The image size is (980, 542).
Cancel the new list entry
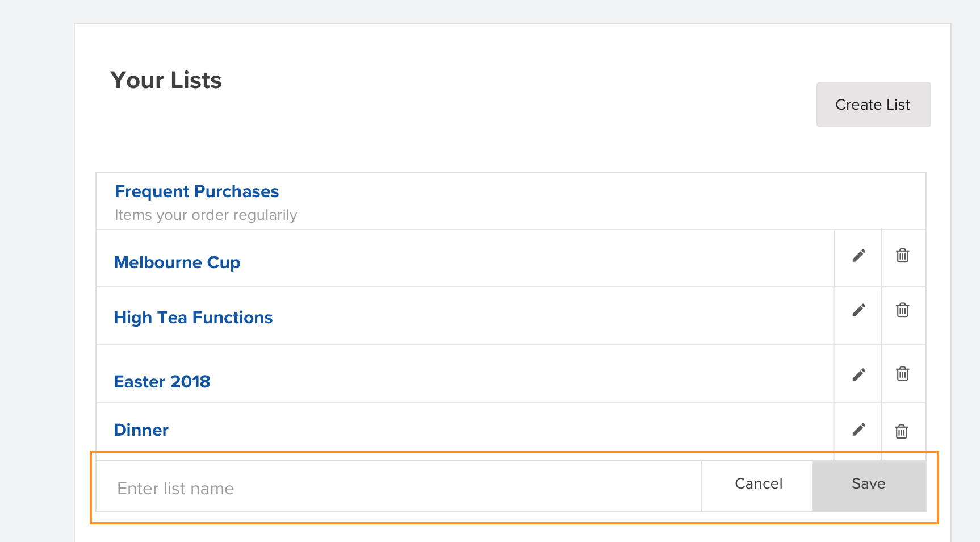pyautogui.click(x=758, y=484)
